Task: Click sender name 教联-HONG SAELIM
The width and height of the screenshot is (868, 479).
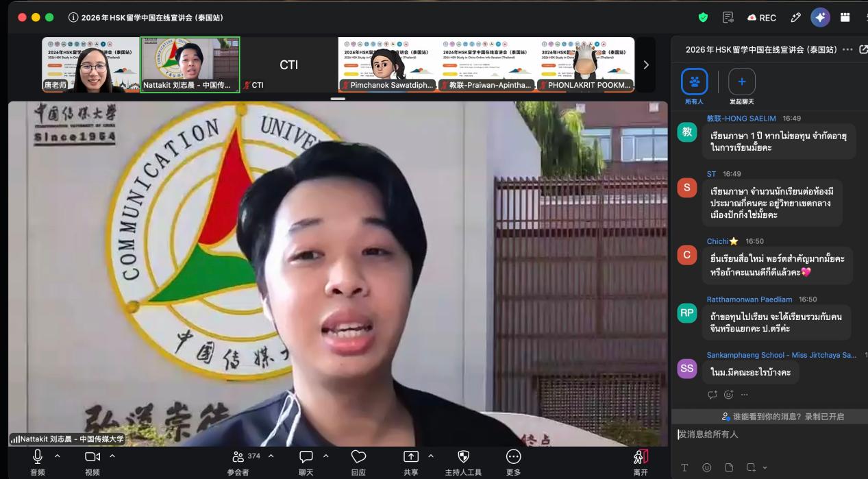Action: coord(742,118)
